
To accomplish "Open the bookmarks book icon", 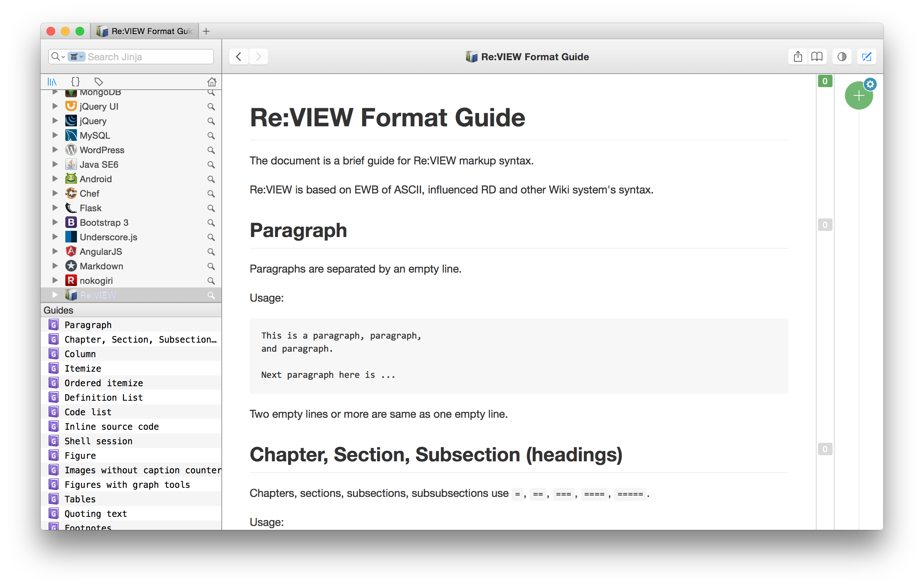I will pyautogui.click(x=817, y=57).
